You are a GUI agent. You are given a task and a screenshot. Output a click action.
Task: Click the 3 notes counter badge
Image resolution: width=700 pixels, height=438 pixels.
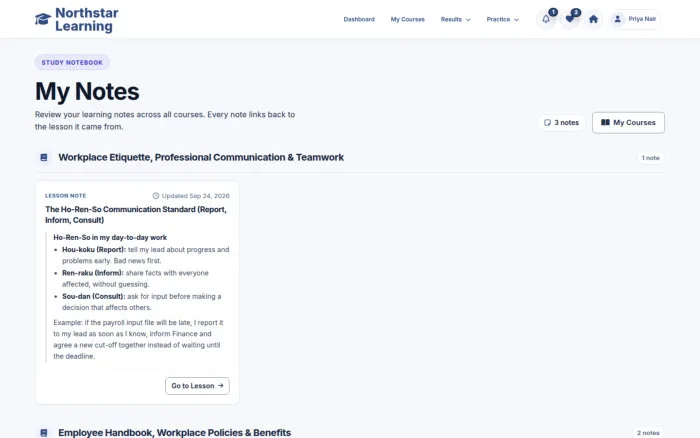click(x=561, y=122)
